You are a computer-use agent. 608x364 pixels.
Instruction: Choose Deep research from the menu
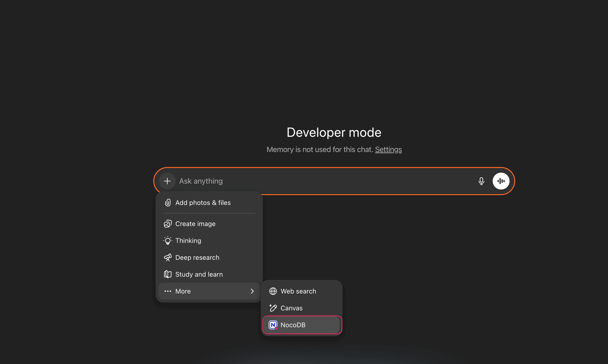197,258
